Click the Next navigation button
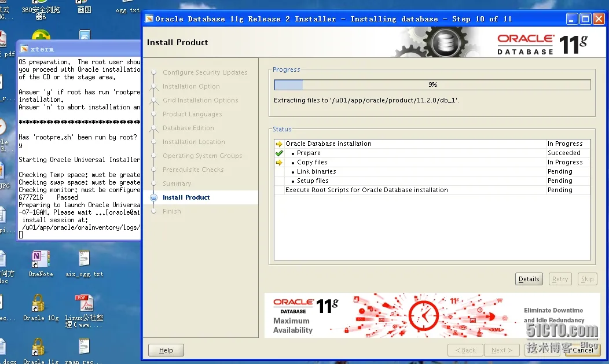The width and height of the screenshot is (609, 364). pos(502,350)
